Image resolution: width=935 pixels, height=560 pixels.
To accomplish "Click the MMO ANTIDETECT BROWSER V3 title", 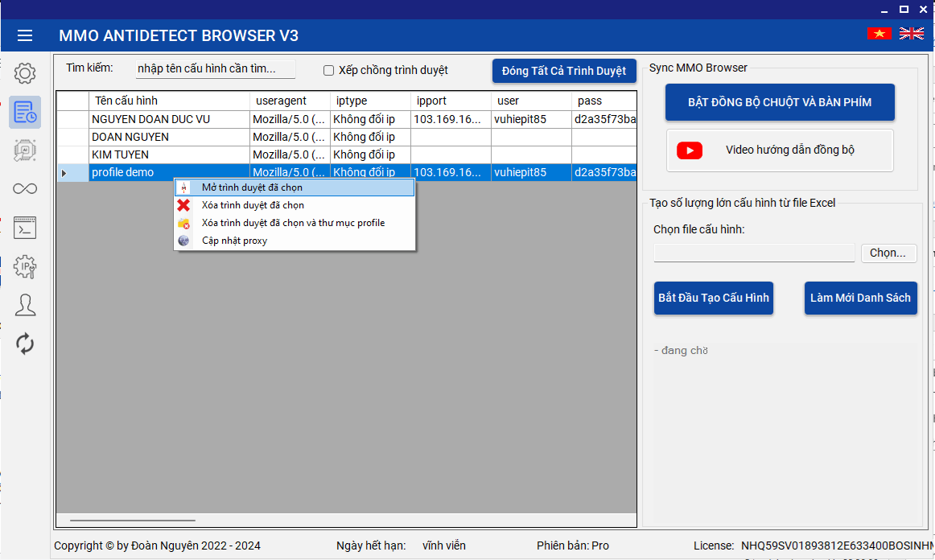I will (x=179, y=35).
